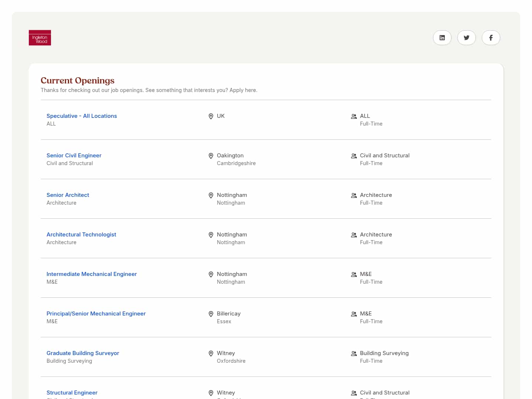Click department icon in Architectural Technologist row

click(x=354, y=235)
